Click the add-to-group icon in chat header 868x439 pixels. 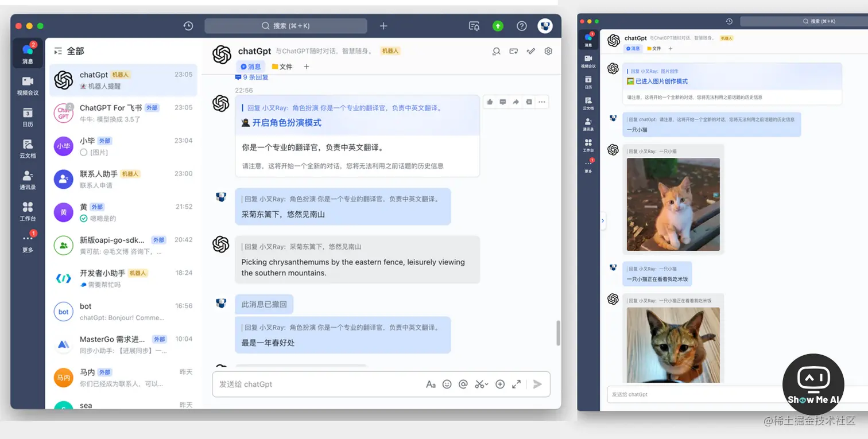pos(514,51)
